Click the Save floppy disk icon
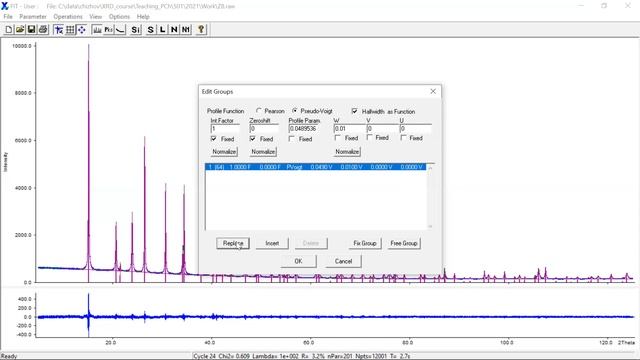 click(x=31, y=29)
